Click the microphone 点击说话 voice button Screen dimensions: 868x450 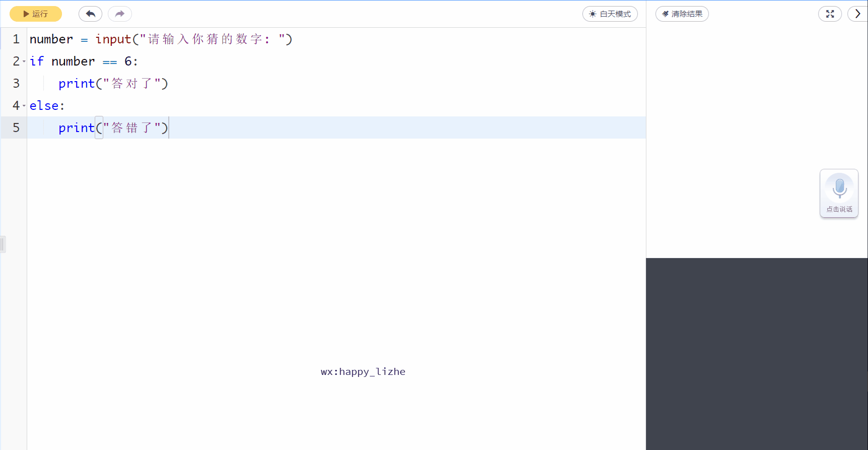pyautogui.click(x=839, y=193)
